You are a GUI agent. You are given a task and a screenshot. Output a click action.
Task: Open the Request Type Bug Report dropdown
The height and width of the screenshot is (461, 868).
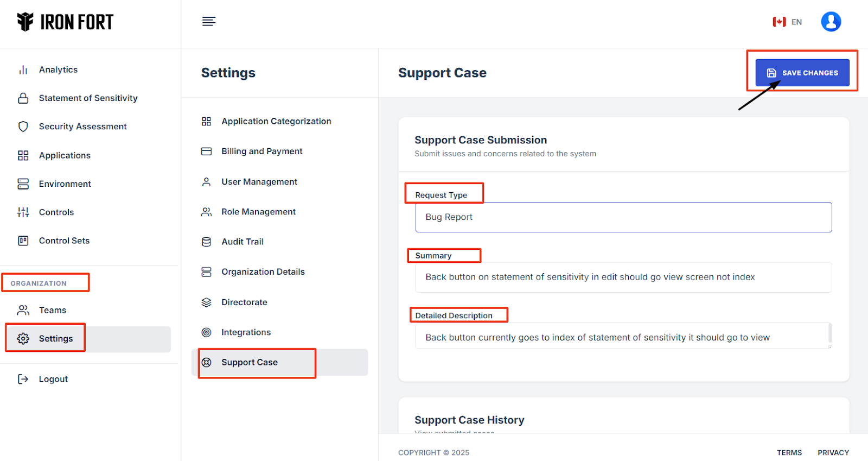623,217
